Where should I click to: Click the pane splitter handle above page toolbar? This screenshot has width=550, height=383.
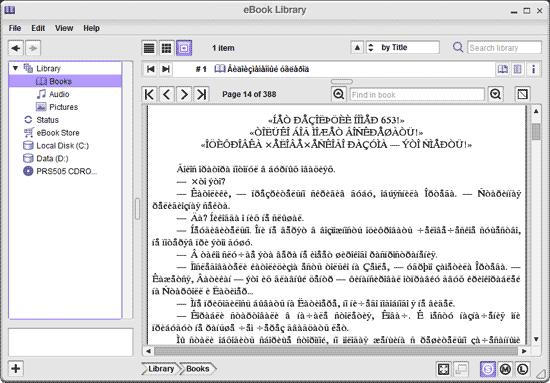(x=342, y=82)
